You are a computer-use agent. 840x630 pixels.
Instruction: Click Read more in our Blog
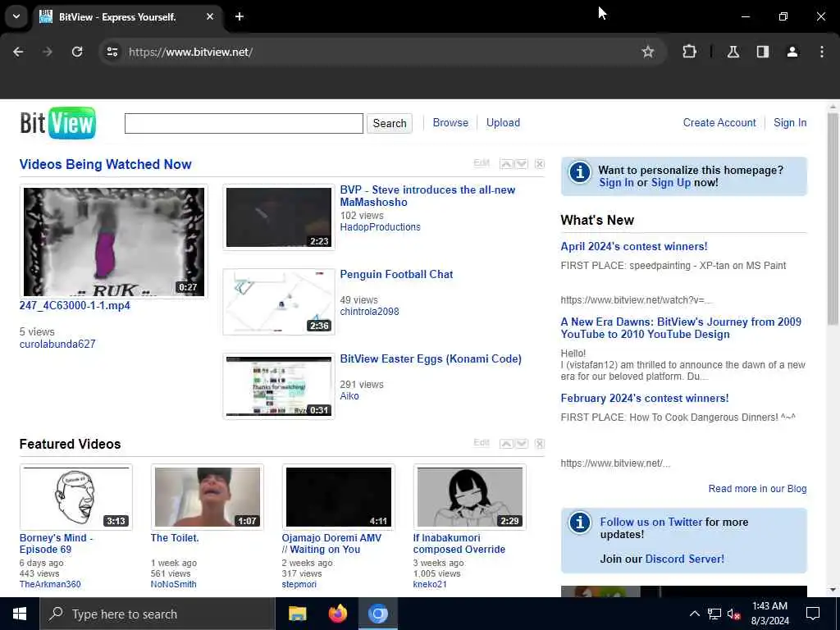point(757,489)
